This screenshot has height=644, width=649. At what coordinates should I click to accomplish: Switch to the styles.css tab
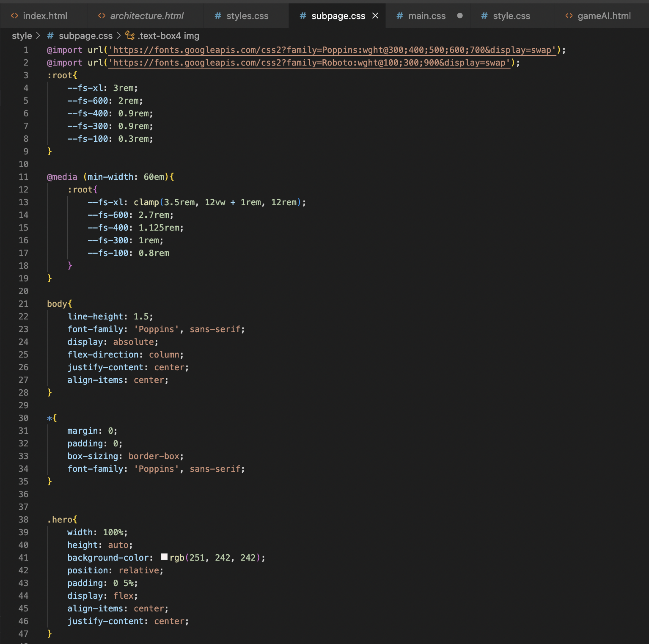point(247,16)
